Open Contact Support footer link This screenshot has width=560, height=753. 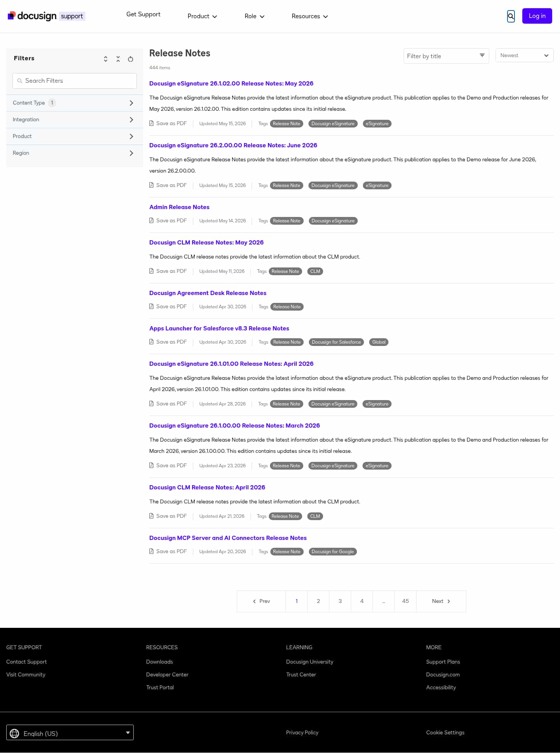click(26, 662)
